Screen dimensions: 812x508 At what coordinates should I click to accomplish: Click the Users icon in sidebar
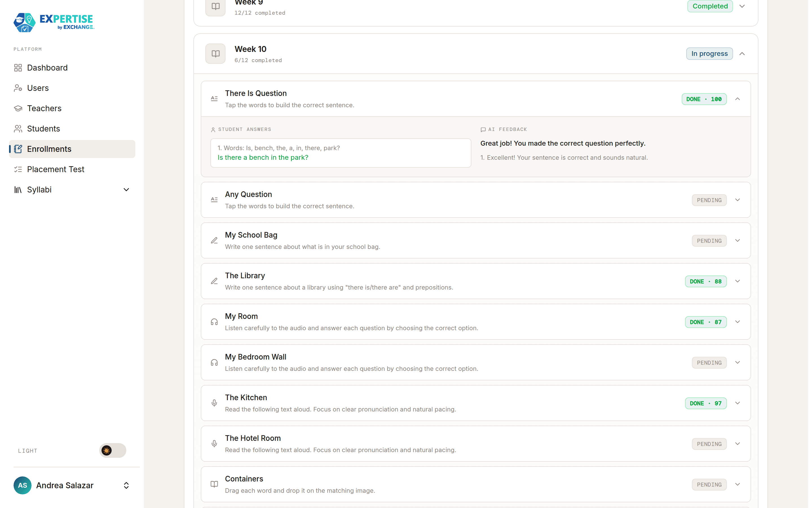point(18,88)
